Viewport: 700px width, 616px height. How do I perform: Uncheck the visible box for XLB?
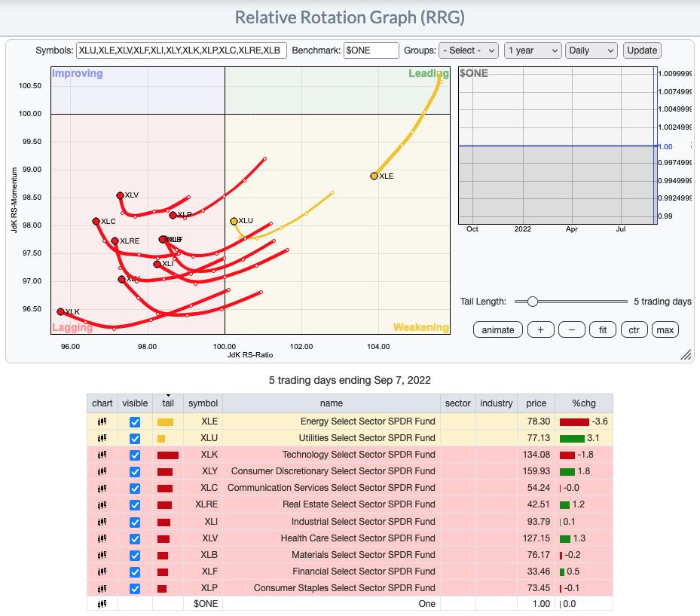tap(135, 555)
